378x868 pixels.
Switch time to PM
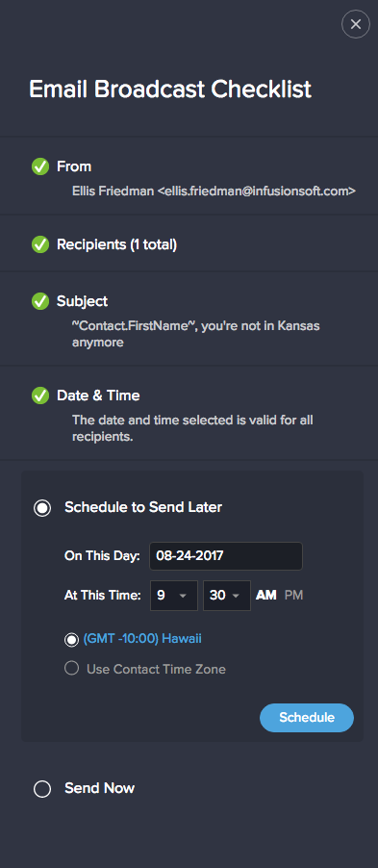[294, 596]
